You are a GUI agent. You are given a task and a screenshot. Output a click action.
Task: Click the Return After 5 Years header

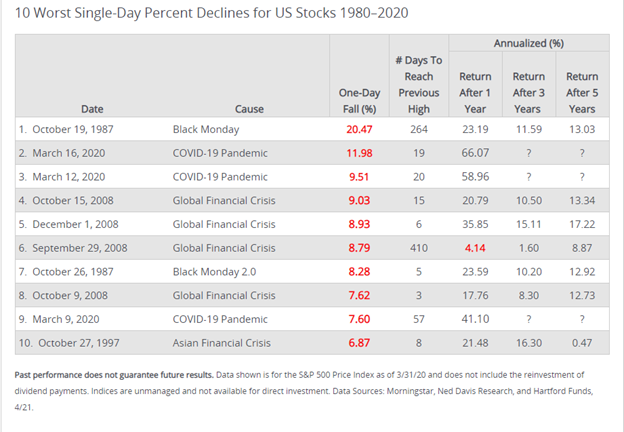tap(582, 92)
